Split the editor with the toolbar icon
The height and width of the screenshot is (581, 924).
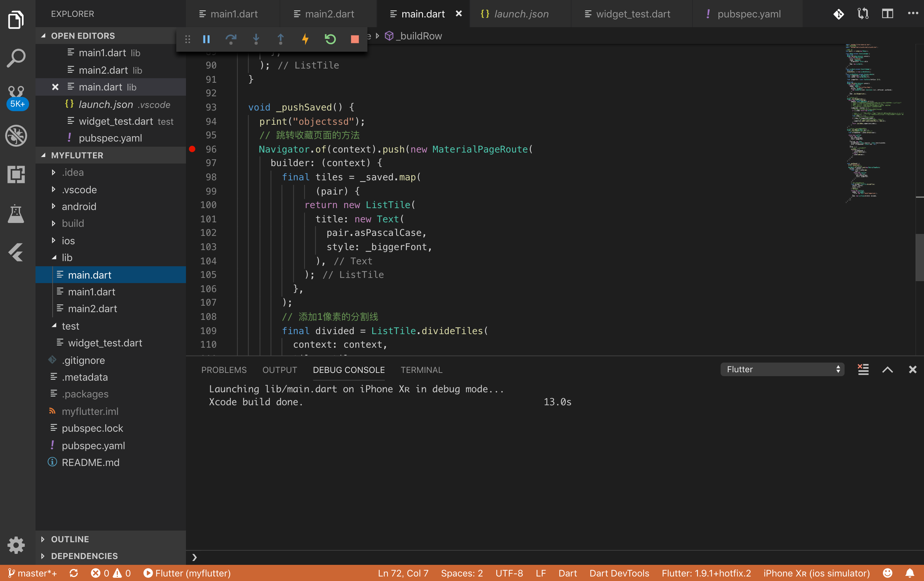pos(887,14)
